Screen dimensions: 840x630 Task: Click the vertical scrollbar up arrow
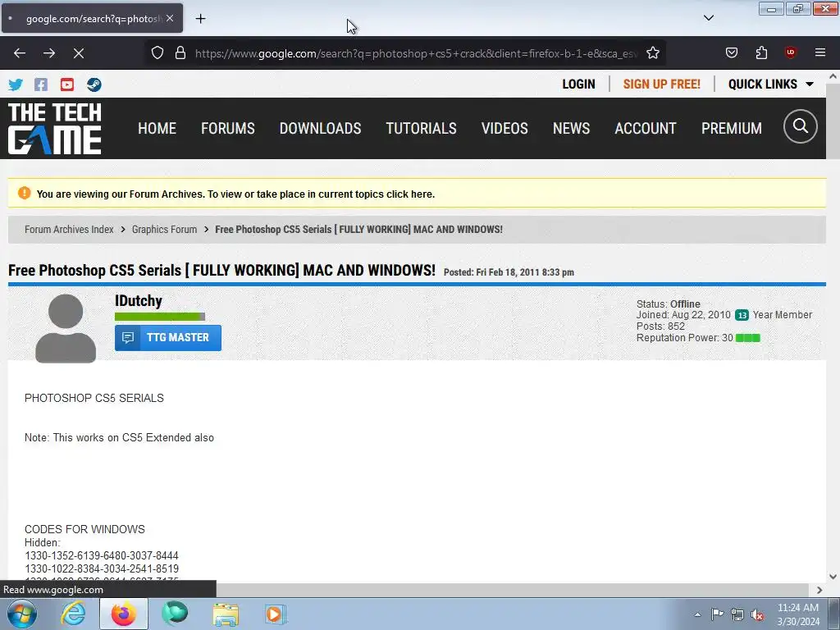833,76
